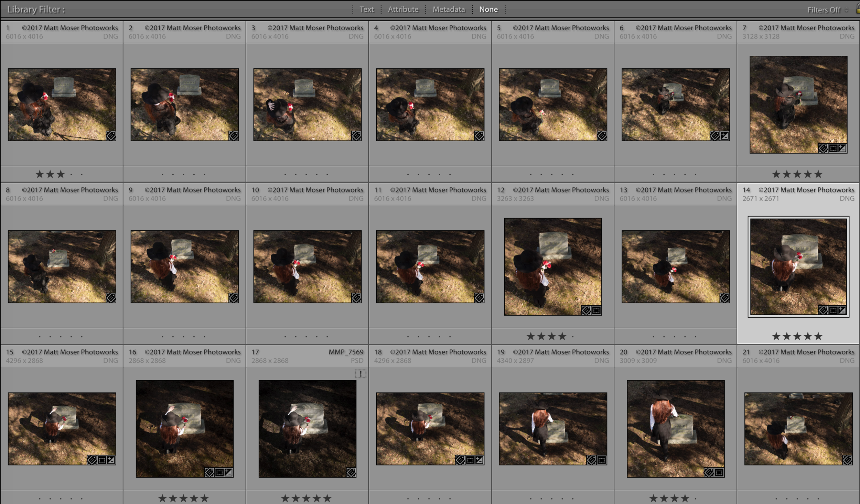Screen dimensions: 860x504
Task: Click keyword tag badge on photo 21
Action: coord(847,460)
